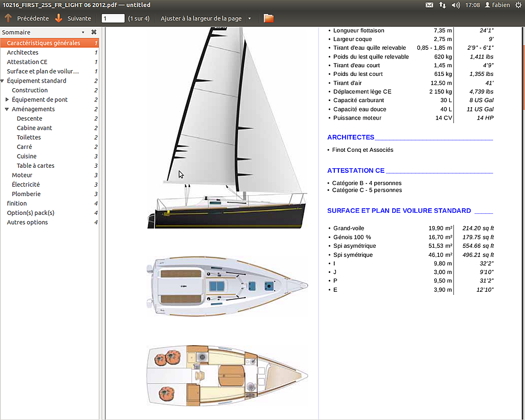Open the network indicator in top panel
This screenshot has width=525, height=420.
point(442,5)
